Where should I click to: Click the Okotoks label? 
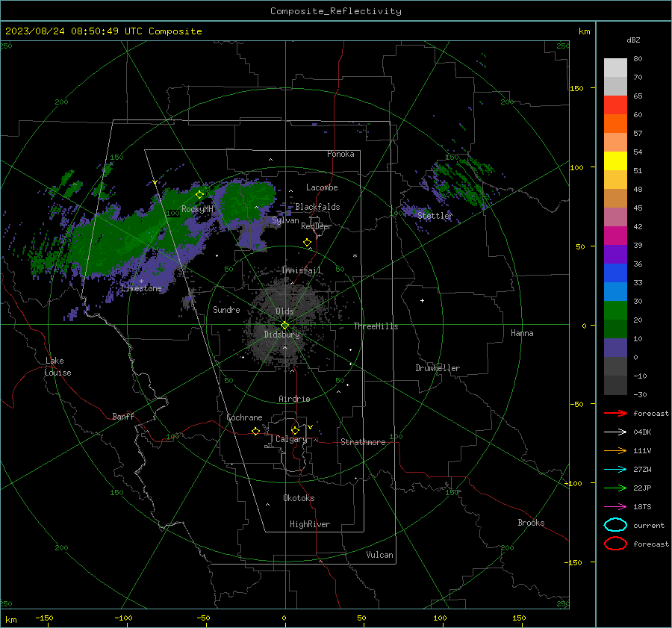(299, 498)
